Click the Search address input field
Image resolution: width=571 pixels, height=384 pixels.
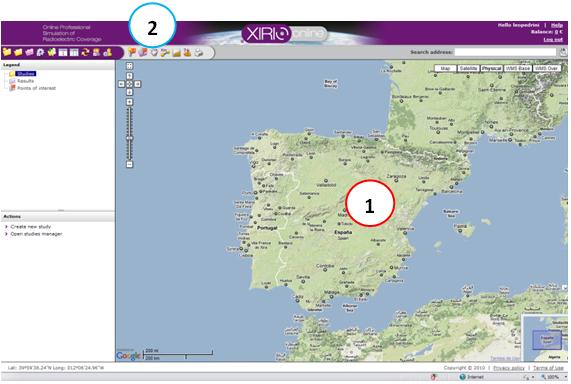505,52
